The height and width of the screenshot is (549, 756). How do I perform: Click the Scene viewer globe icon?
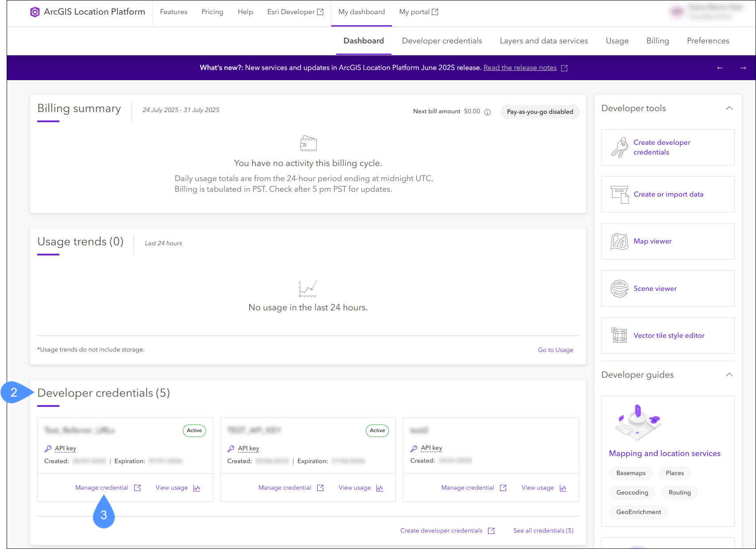[x=620, y=289]
